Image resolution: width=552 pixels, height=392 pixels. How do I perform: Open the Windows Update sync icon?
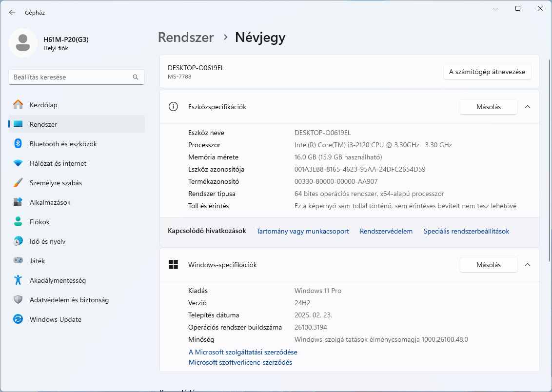(x=18, y=319)
